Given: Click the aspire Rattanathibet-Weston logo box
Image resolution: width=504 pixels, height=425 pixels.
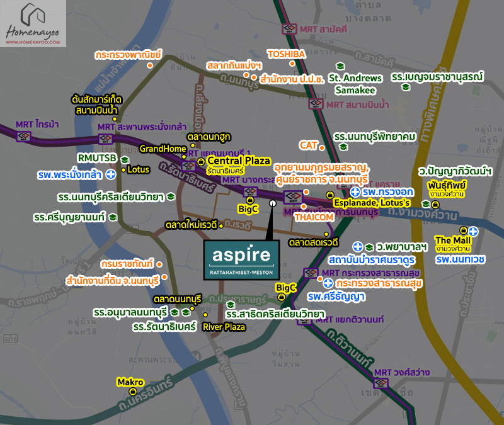Looking at the screenshot, I should (241, 260).
